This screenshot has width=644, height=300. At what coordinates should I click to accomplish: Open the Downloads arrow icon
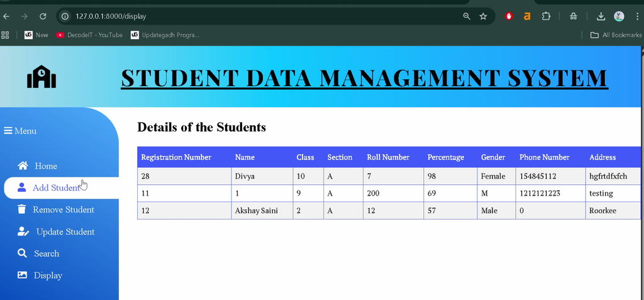click(x=601, y=16)
